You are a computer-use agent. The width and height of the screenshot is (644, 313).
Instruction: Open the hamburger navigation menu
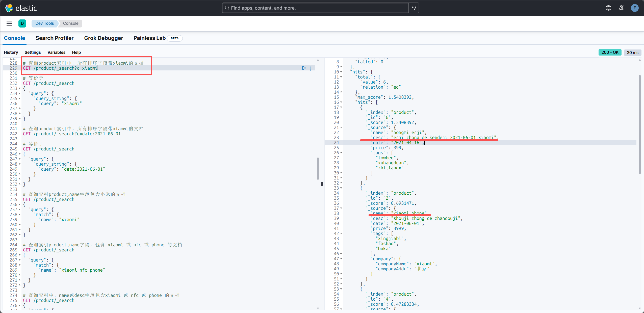pyautogui.click(x=9, y=23)
